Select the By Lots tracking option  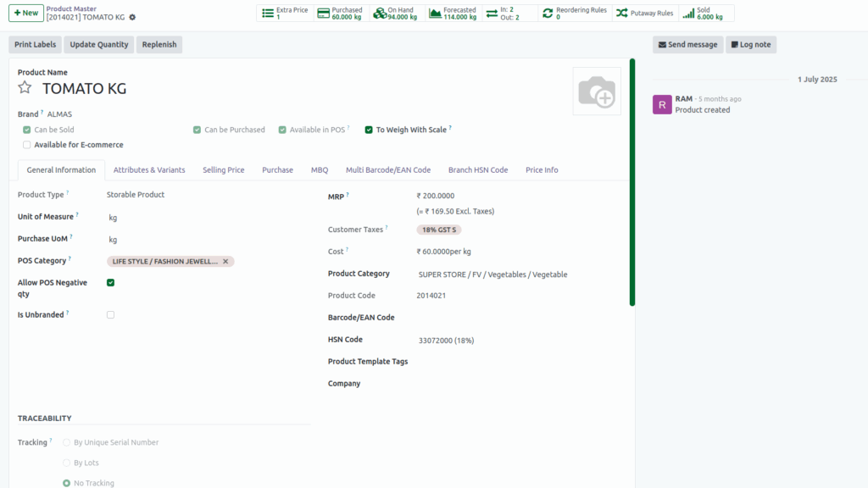pos(66,462)
